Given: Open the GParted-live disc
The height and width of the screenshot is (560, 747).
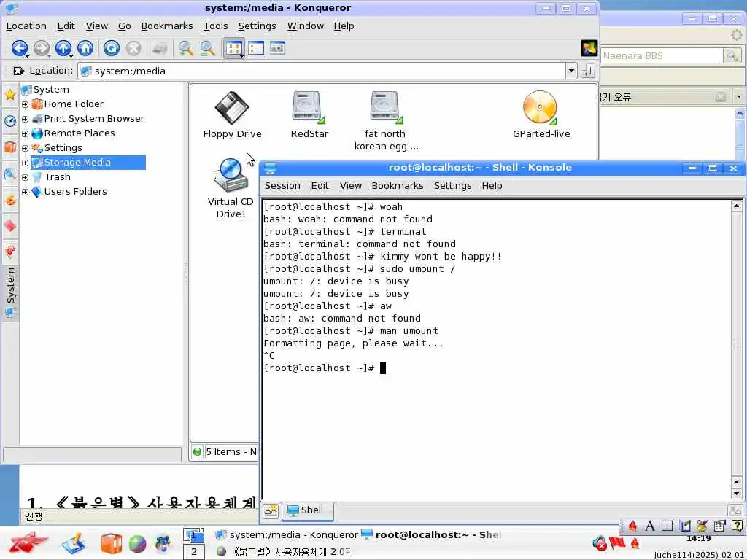Looking at the screenshot, I should [x=541, y=114].
